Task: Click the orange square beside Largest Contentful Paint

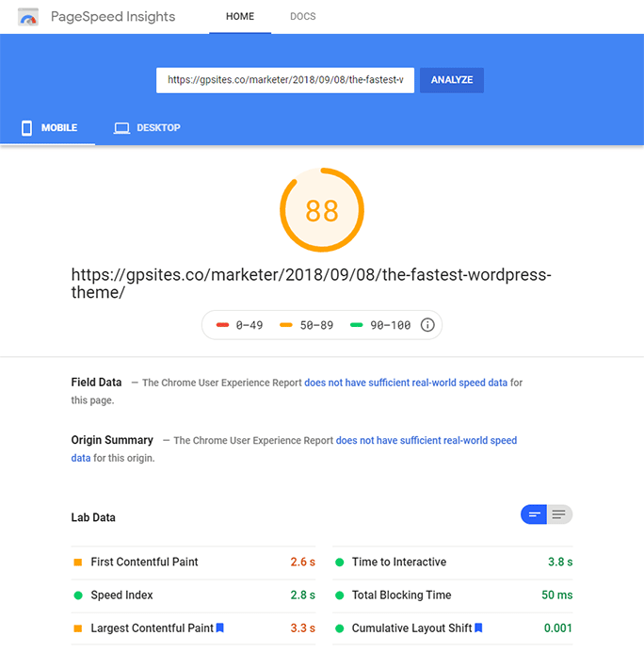Action: click(x=78, y=628)
